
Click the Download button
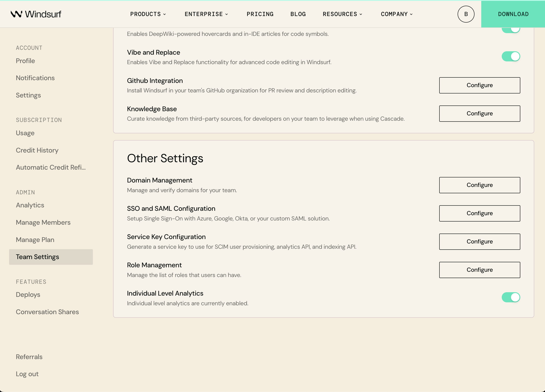coord(513,14)
